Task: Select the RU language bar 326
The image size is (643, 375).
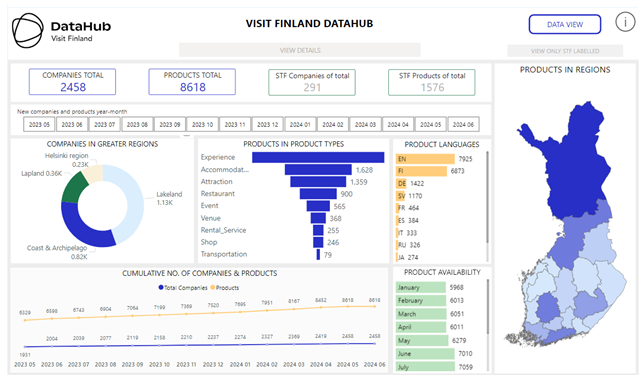Action: [397, 245]
